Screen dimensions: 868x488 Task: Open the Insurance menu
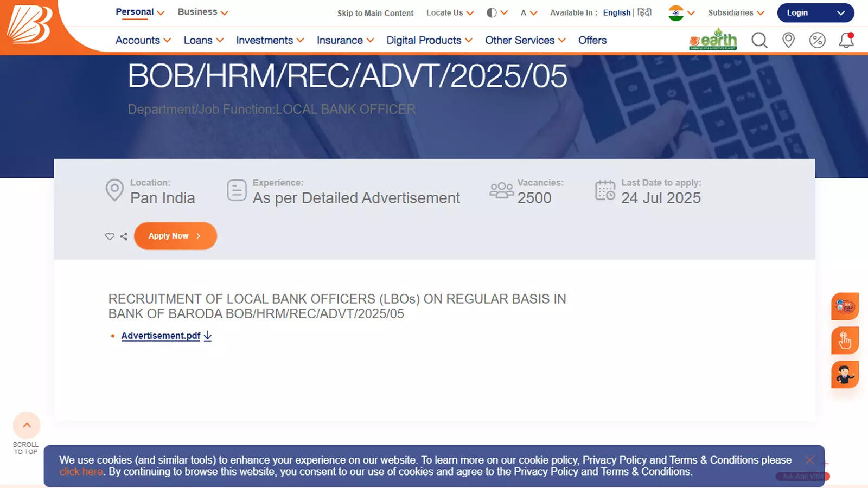[346, 40]
